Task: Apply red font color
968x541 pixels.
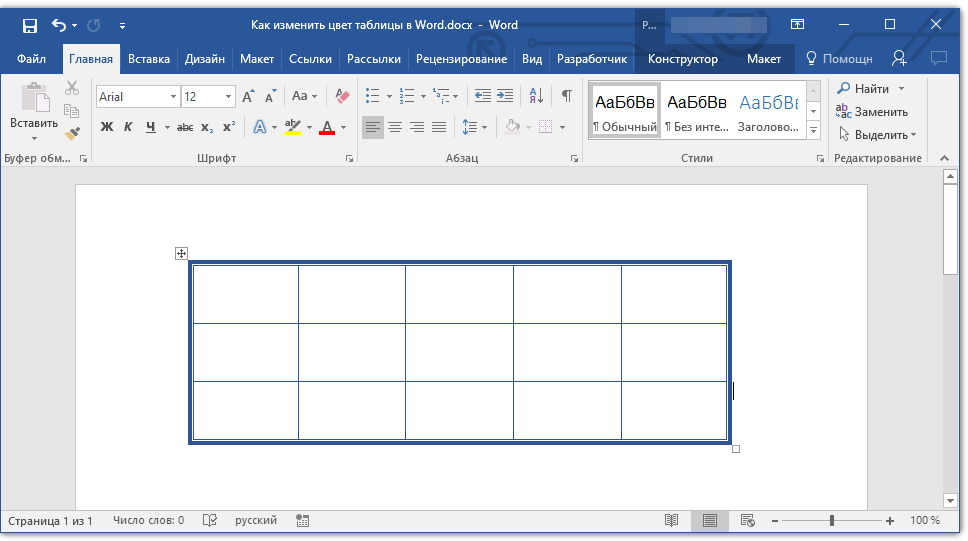Action: 327,127
